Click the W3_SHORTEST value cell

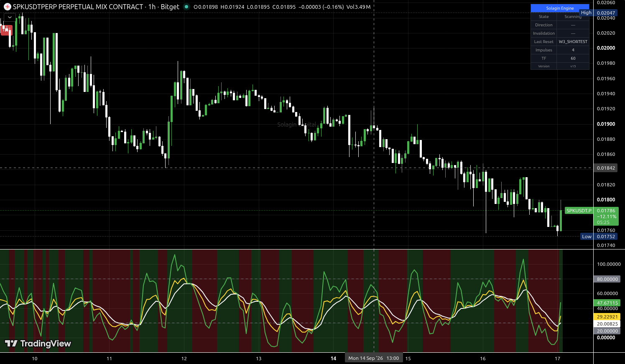(x=573, y=42)
